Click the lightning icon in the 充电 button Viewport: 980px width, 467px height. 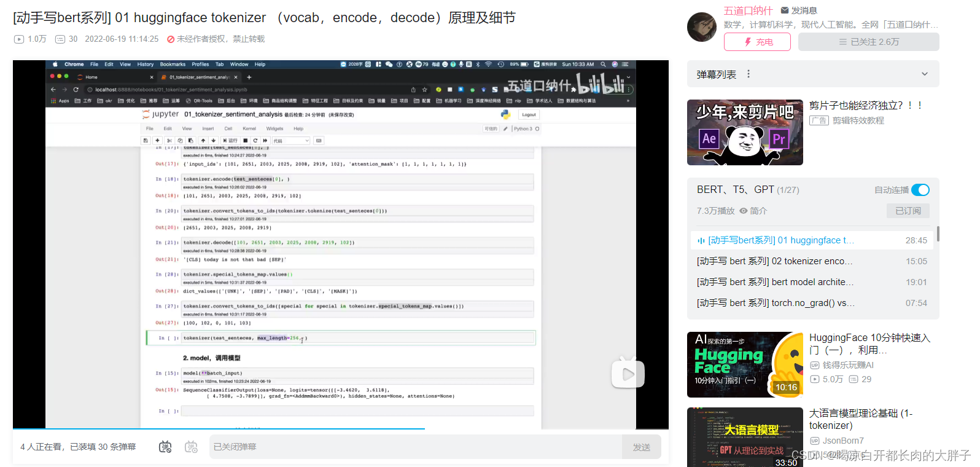(x=748, y=42)
